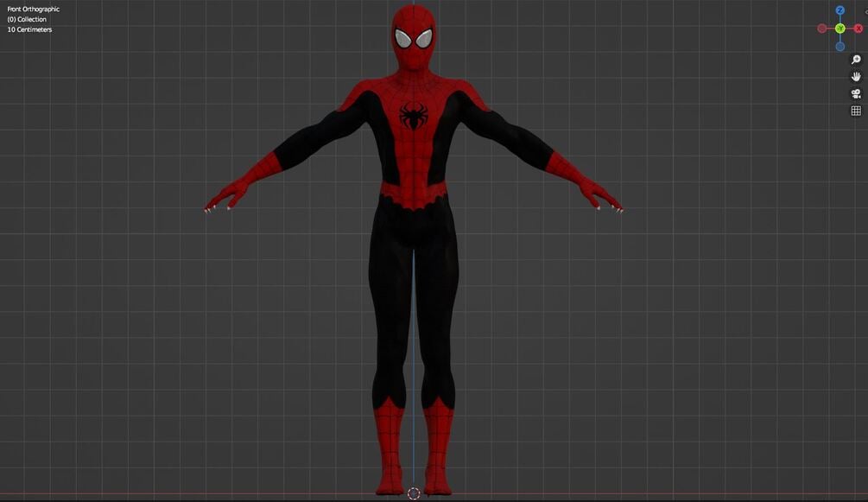Click the "(0) Collection" text
Viewport: 868px width, 502px height.
point(27,19)
